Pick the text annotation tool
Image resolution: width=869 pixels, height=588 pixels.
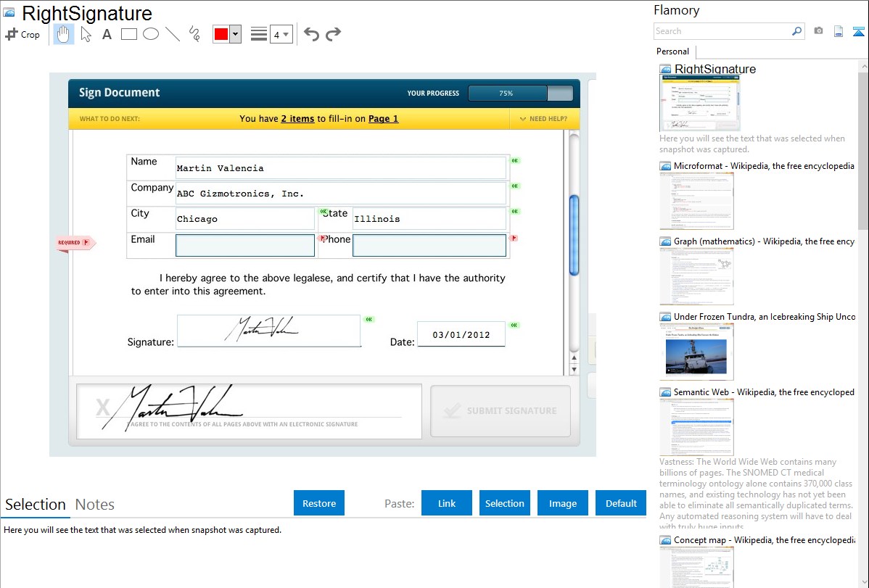[x=107, y=34]
